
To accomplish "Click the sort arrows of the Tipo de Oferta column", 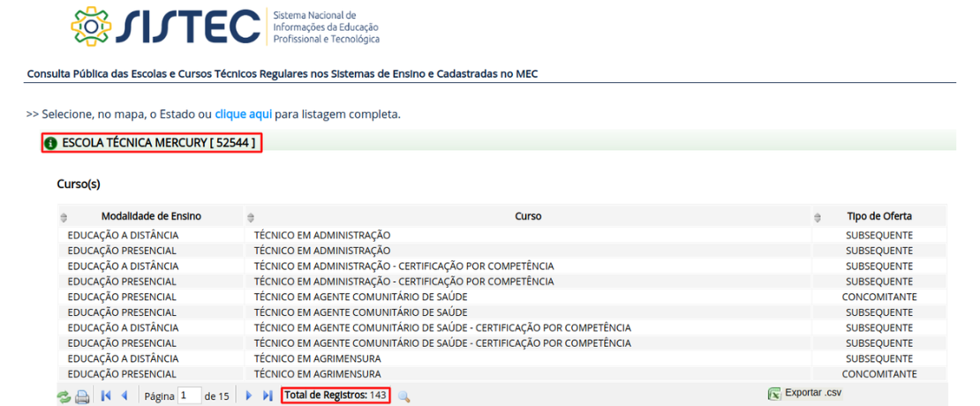I will click(x=818, y=217).
